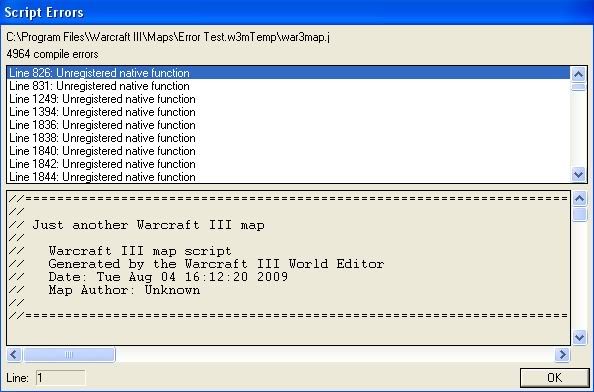This screenshot has width=594, height=392.
Task: Select the Line 1836 error entry
Action: click(x=289, y=125)
